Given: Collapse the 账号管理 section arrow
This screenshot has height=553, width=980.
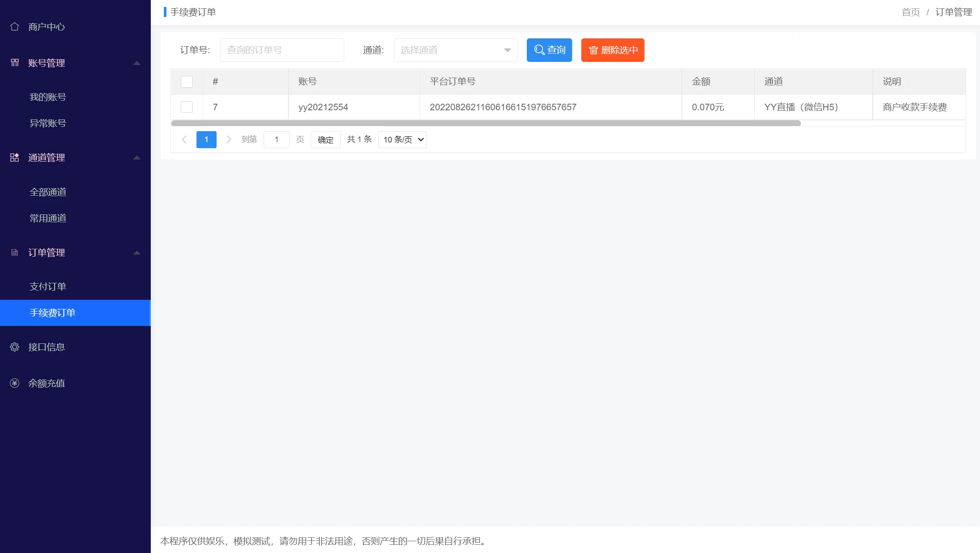Looking at the screenshot, I should pos(137,63).
